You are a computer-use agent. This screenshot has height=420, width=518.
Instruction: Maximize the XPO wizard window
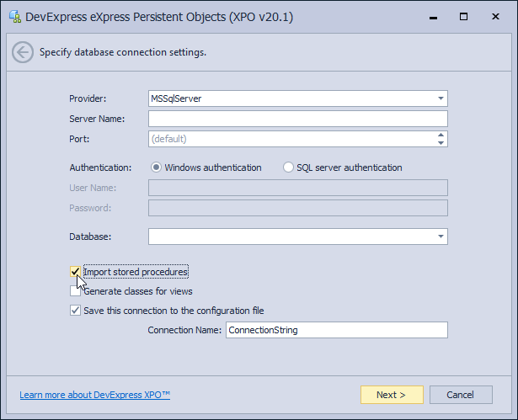click(463, 17)
